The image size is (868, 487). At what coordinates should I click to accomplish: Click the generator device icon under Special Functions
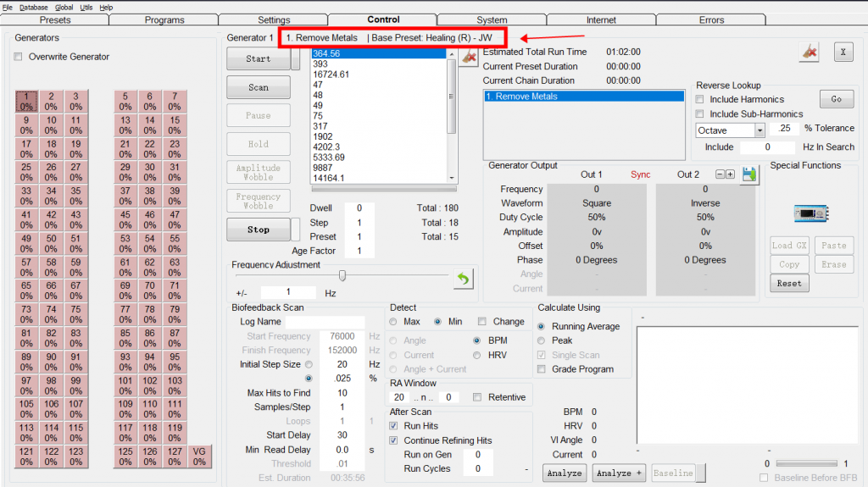point(804,213)
